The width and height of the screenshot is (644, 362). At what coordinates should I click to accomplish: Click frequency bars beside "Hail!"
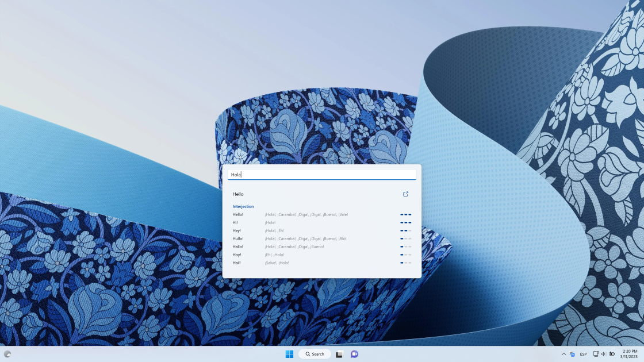[406, 263]
